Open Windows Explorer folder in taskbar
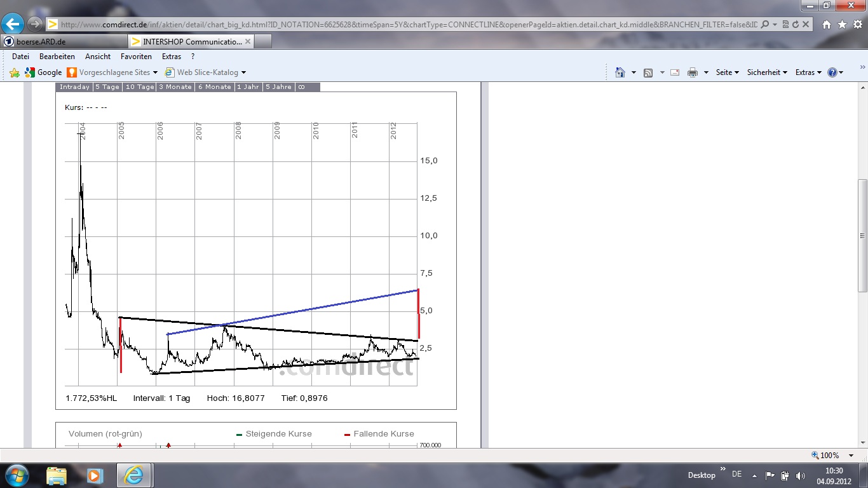Screen dimensions: 868x488 coord(57,475)
